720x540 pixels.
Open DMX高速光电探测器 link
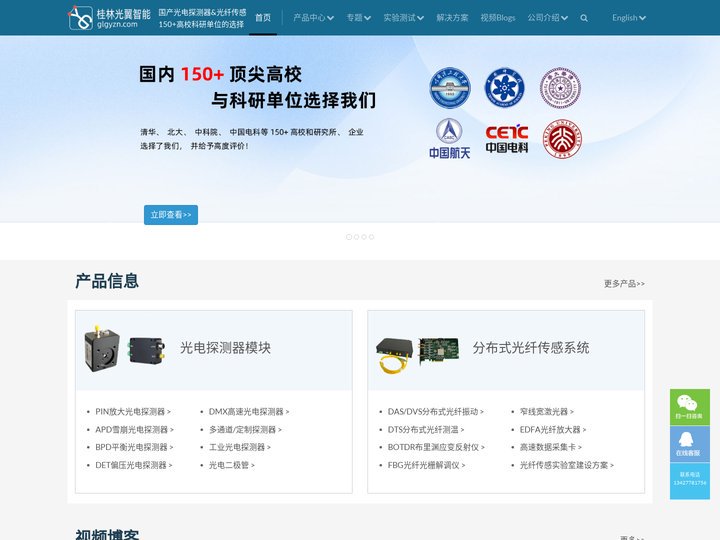tap(249, 412)
